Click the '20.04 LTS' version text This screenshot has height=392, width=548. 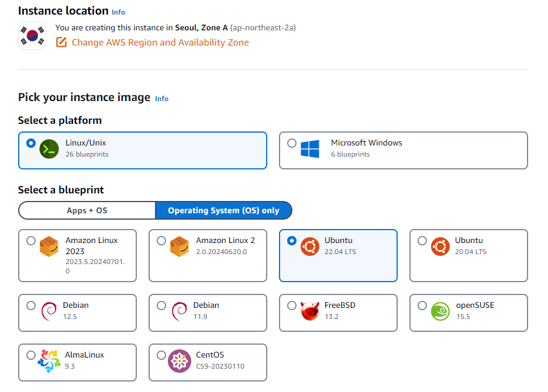470,252
